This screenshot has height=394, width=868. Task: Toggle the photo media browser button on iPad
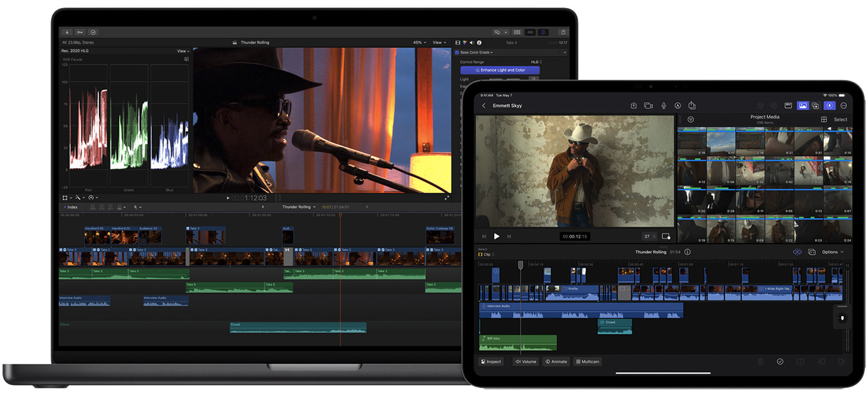[x=803, y=106]
